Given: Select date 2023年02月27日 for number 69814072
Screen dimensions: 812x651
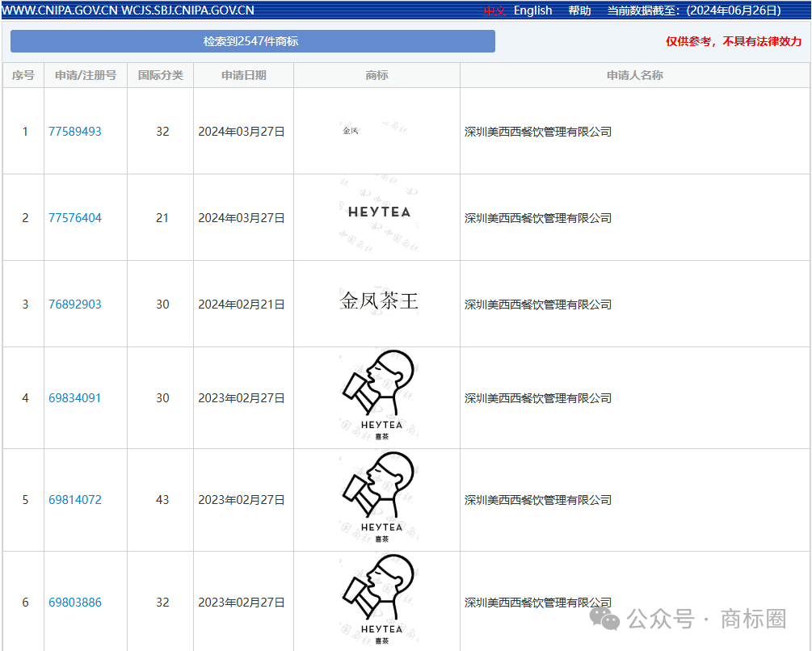Looking at the screenshot, I should (242, 501).
